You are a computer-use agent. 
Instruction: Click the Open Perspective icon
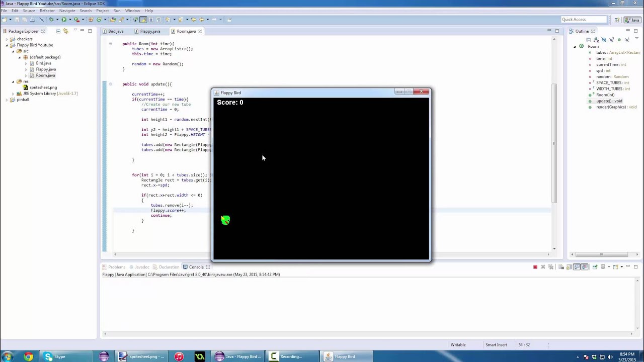tap(617, 20)
